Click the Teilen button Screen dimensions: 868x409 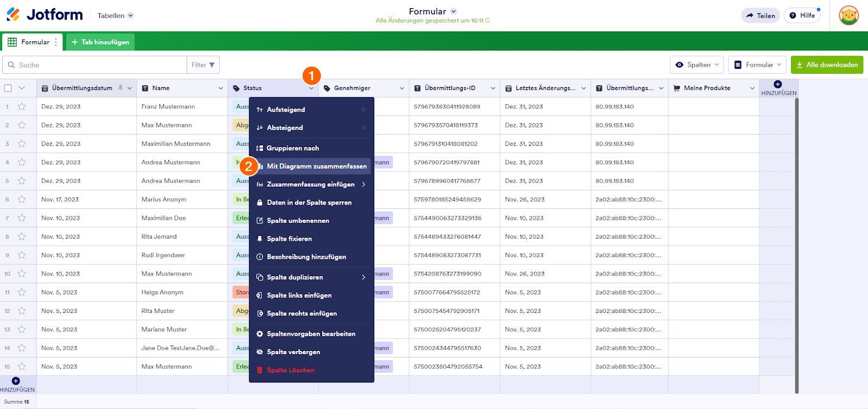[760, 16]
